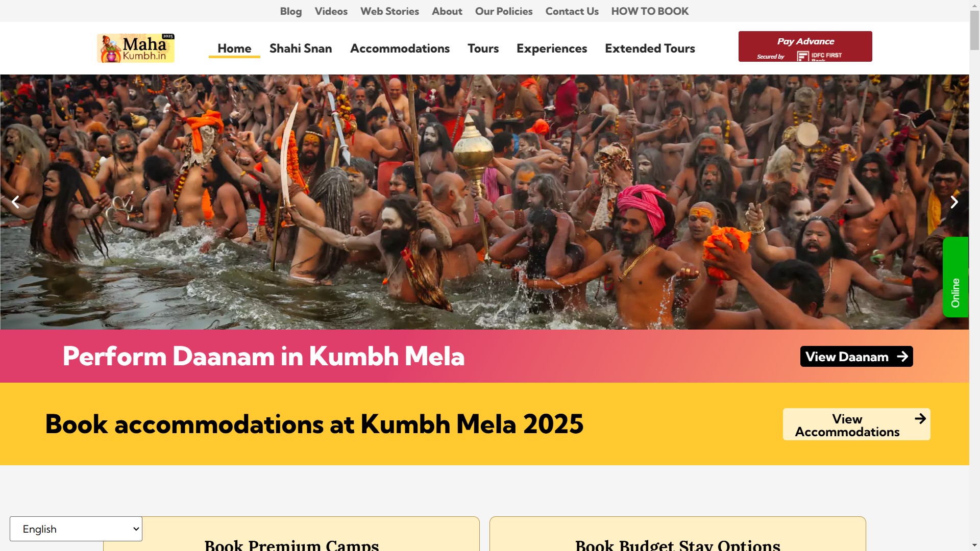This screenshot has width=980, height=551.
Task: Open the green Online chat tab
Action: coord(955,277)
